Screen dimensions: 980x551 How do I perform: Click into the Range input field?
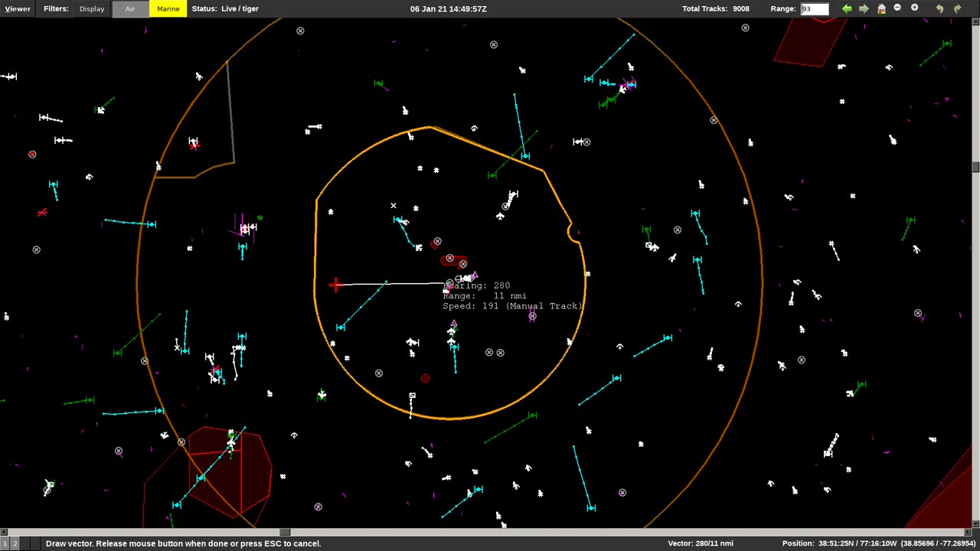[x=815, y=9]
